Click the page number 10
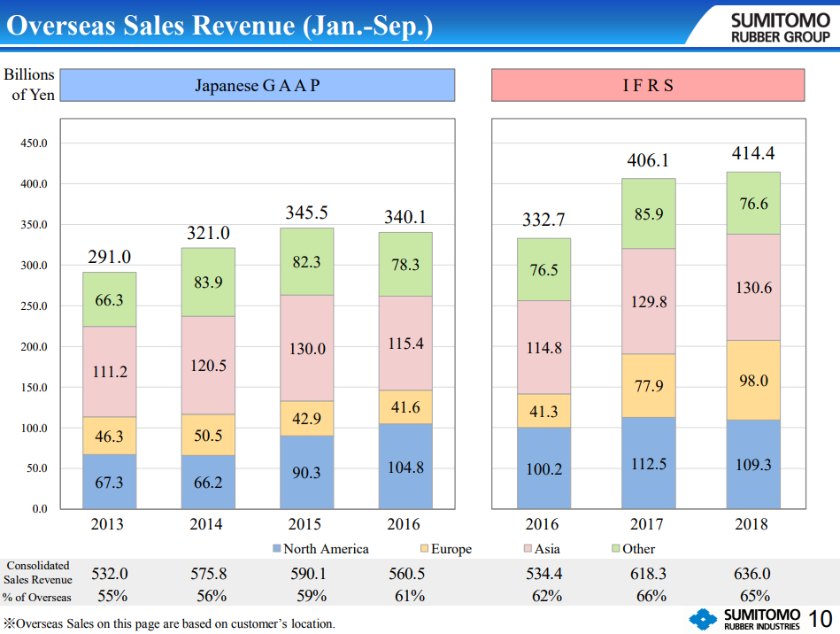840x634 pixels. tap(820, 619)
